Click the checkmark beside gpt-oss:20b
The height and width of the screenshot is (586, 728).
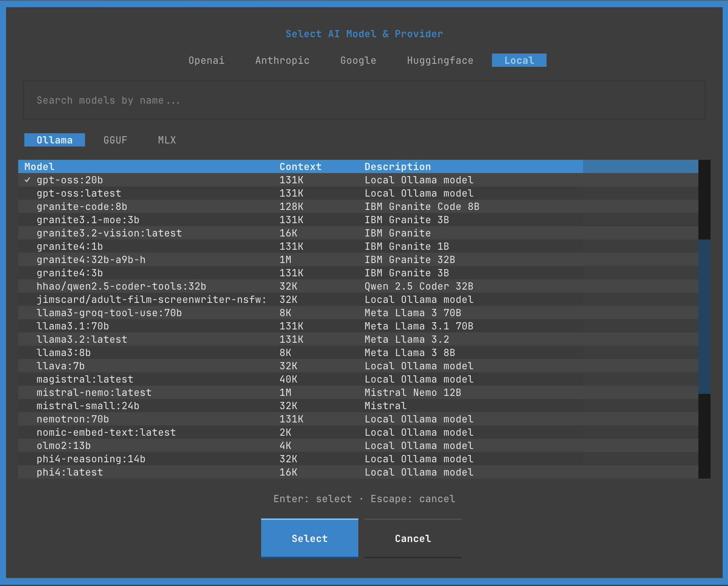pos(27,180)
